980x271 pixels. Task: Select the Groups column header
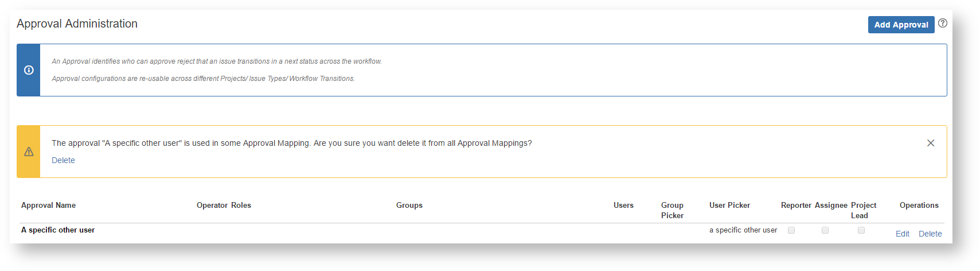pyautogui.click(x=409, y=205)
